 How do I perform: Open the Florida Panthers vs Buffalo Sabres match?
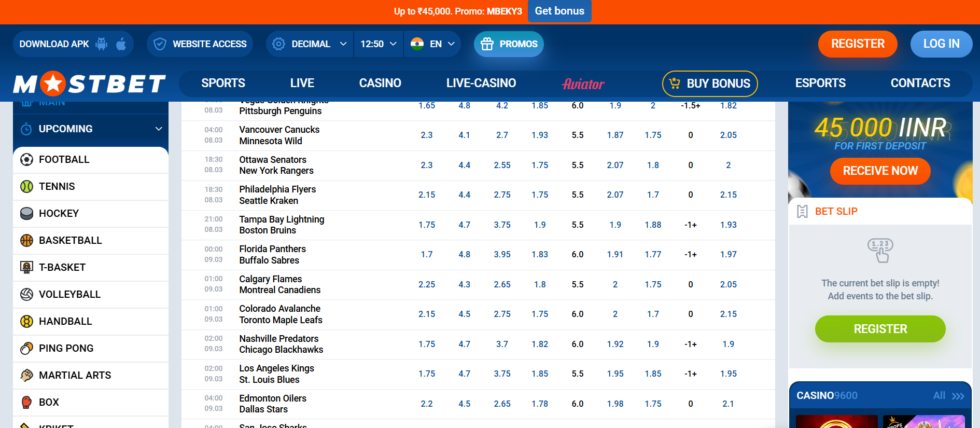coord(273,254)
